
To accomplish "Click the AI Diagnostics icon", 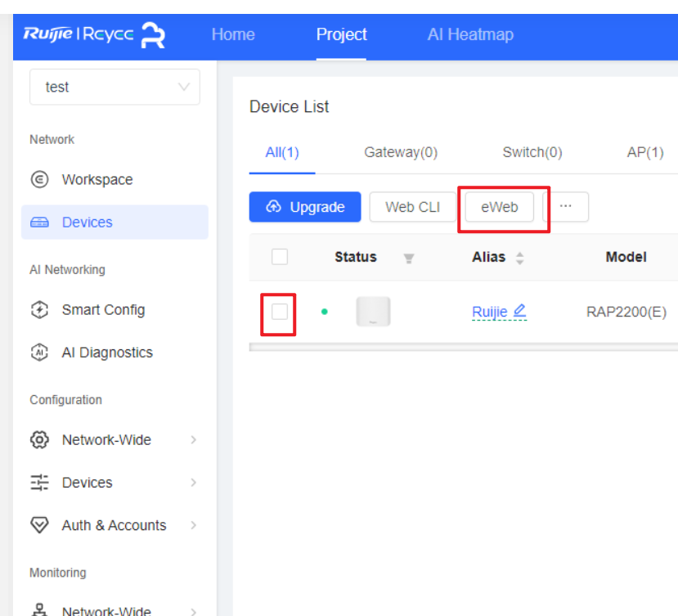I will point(38,353).
